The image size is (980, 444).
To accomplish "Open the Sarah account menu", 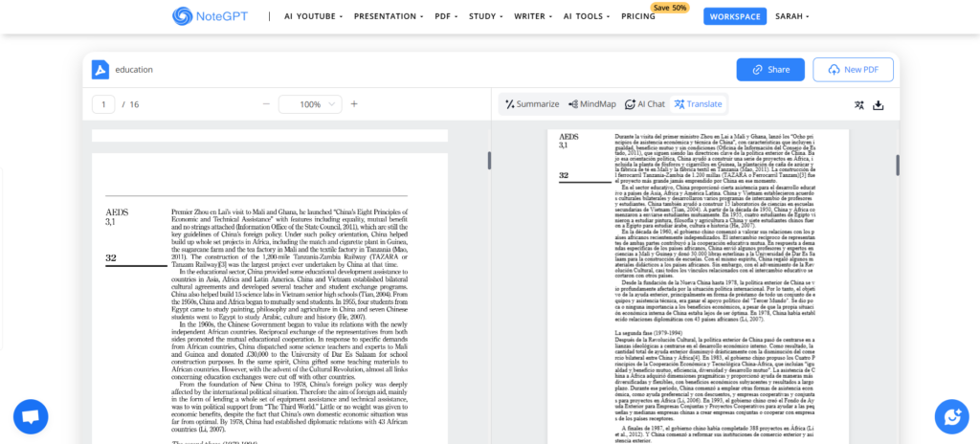I will [789, 16].
